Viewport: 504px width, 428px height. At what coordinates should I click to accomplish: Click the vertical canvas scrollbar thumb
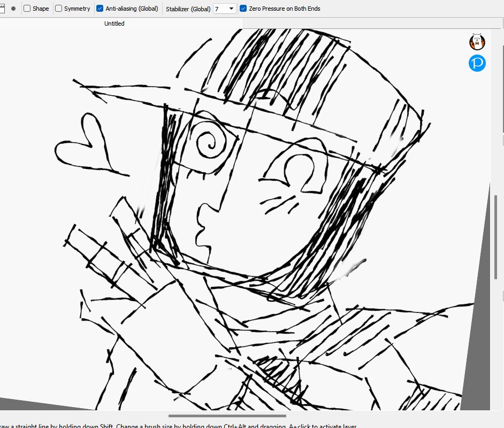click(495, 237)
